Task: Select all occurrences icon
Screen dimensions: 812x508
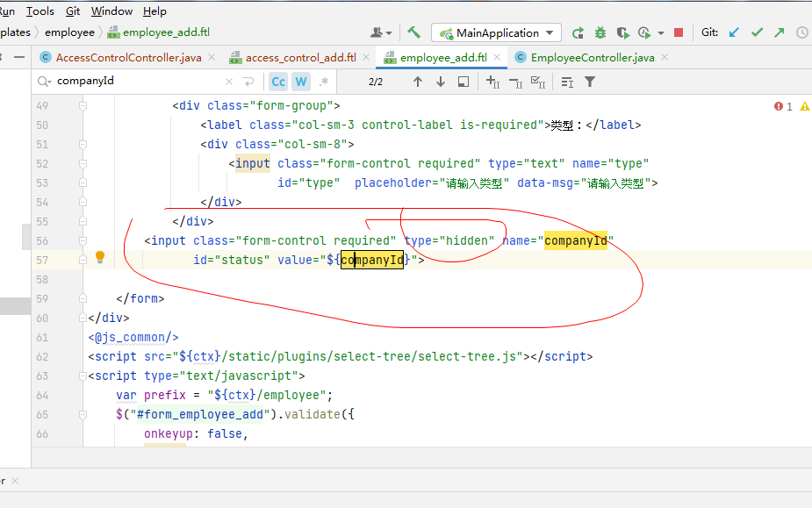Action: pyautogui.click(x=539, y=82)
